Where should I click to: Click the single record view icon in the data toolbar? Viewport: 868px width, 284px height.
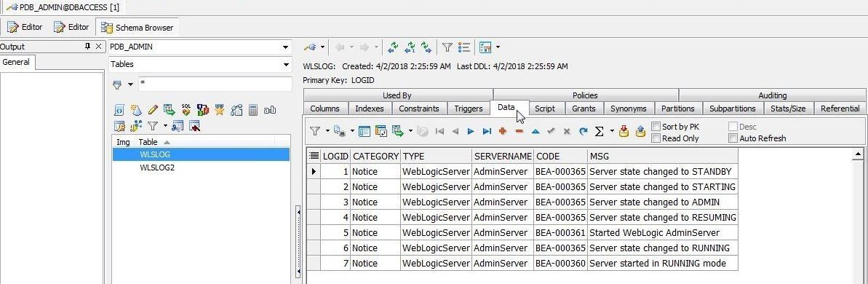coord(365,131)
